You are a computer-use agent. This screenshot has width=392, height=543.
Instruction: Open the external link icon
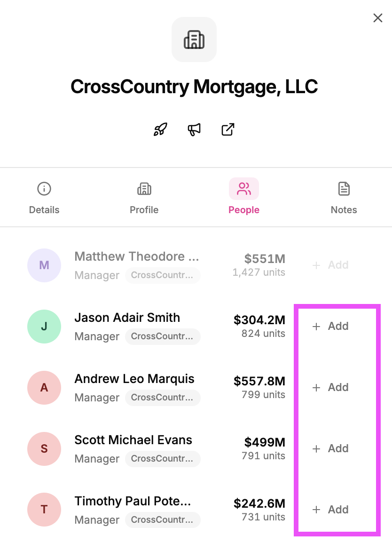[x=227, y=129]
